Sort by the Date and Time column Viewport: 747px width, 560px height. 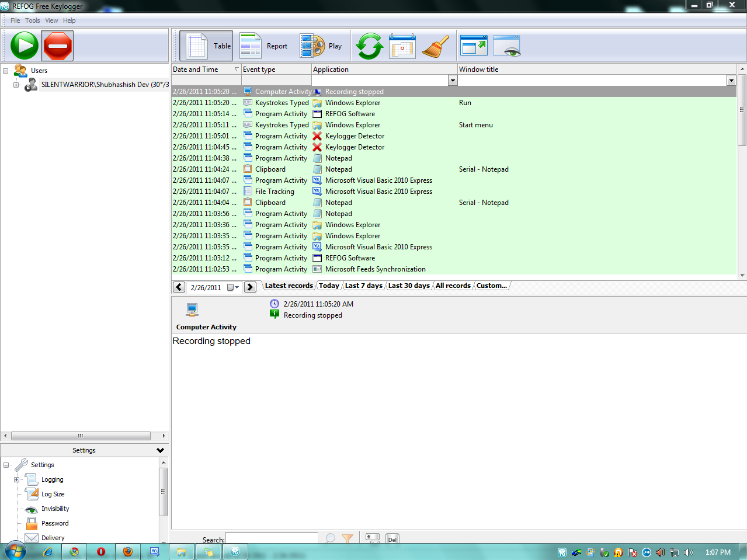pyautogui.click(x=206, y=69)
